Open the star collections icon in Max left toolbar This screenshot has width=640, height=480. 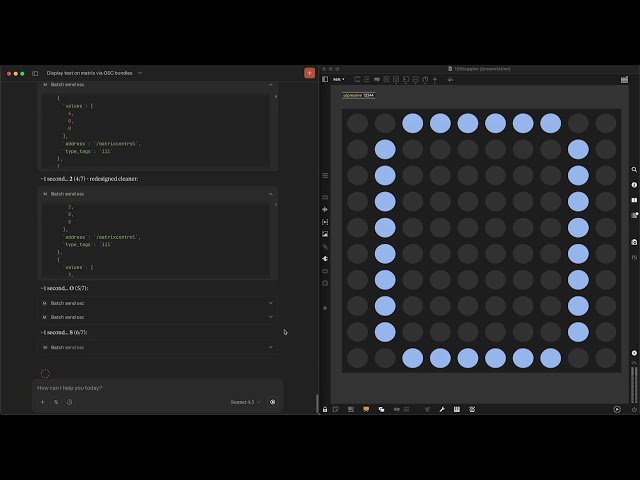click(x=325, y=308)
